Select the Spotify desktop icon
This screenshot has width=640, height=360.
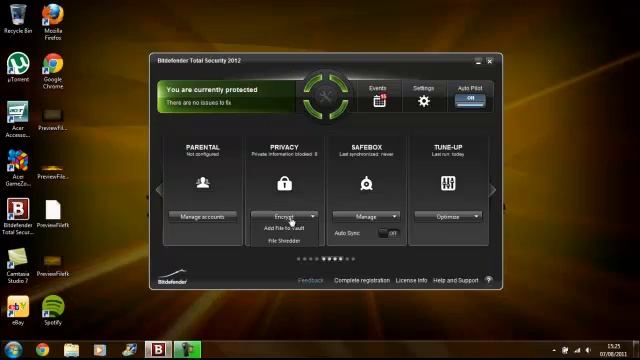click(x=53, y=311)
